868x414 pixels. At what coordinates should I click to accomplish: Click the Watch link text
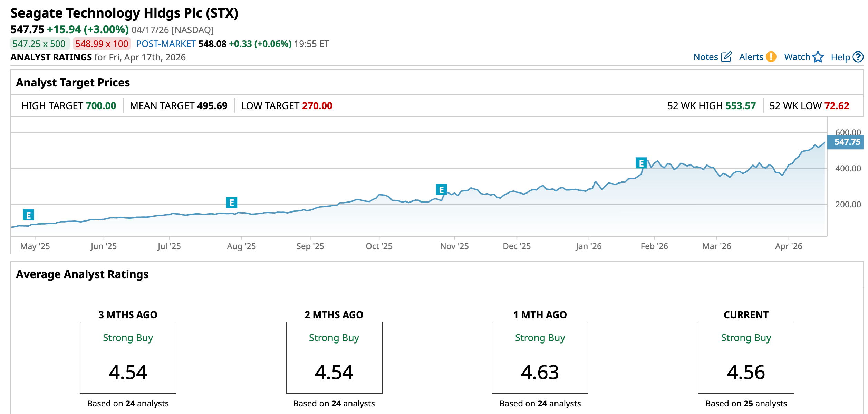point(797,57)
